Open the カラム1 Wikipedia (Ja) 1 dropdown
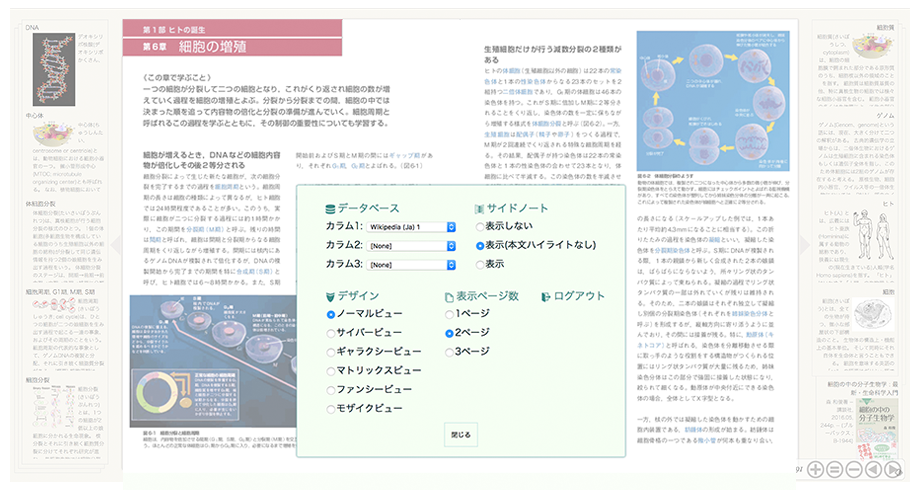Image resolution: width=920 pixels, height=490 pixels. [411, 227]
